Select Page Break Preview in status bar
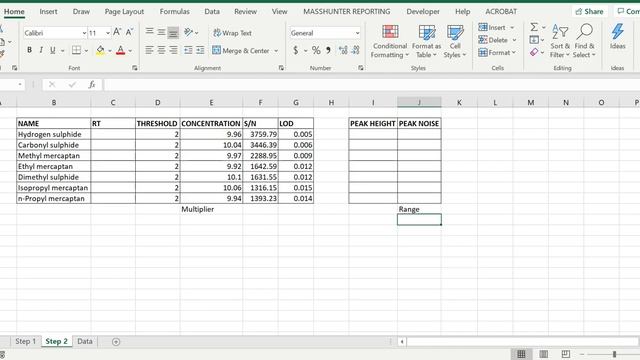The height and width of the screenshot is (360, 640). pyautogui.click(x=565, y=354)
